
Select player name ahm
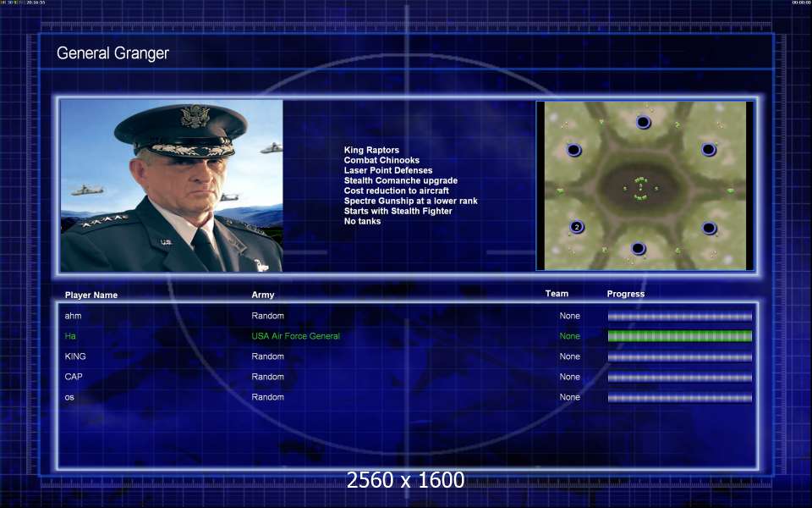[x=73, y=316]
